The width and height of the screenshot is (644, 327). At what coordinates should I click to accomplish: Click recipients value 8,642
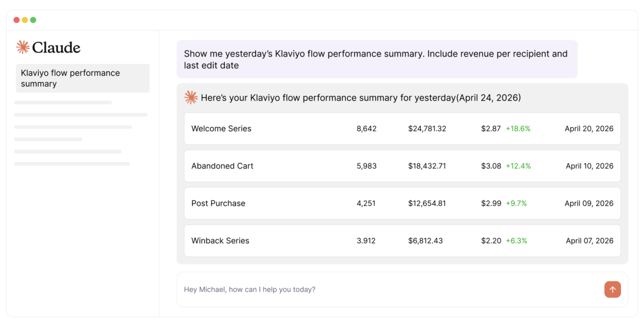367,128
